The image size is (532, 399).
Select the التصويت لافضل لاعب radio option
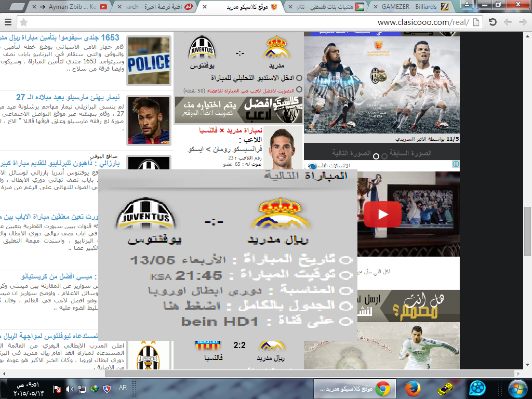[299, 89]
